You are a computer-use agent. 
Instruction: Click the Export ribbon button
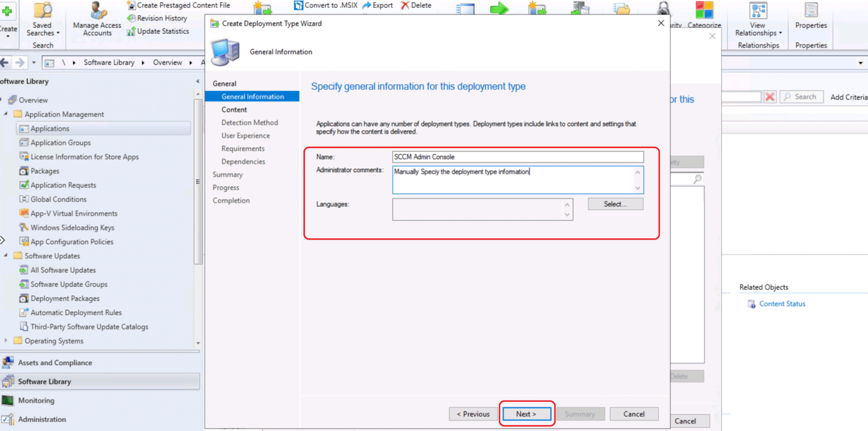pyautogui.click(x=378, y=5)
